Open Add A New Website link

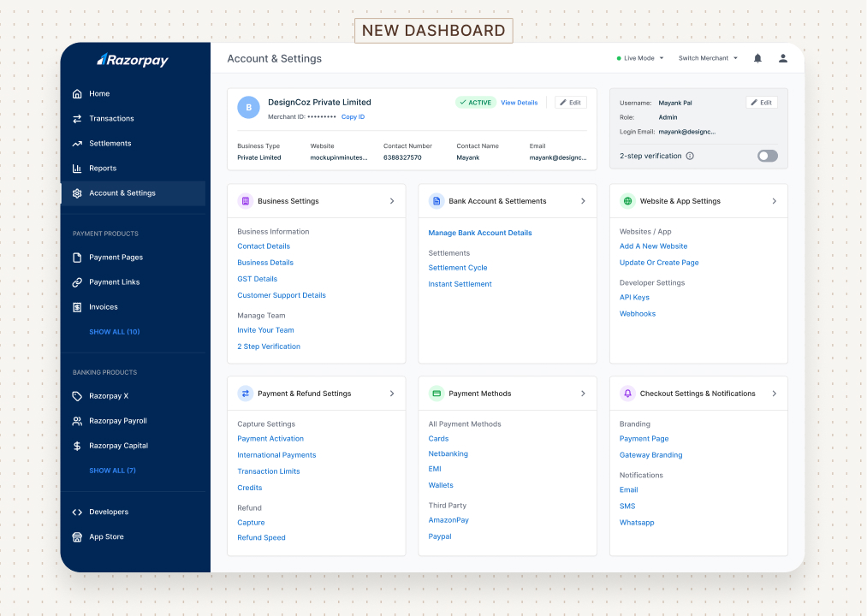point(653,246)
